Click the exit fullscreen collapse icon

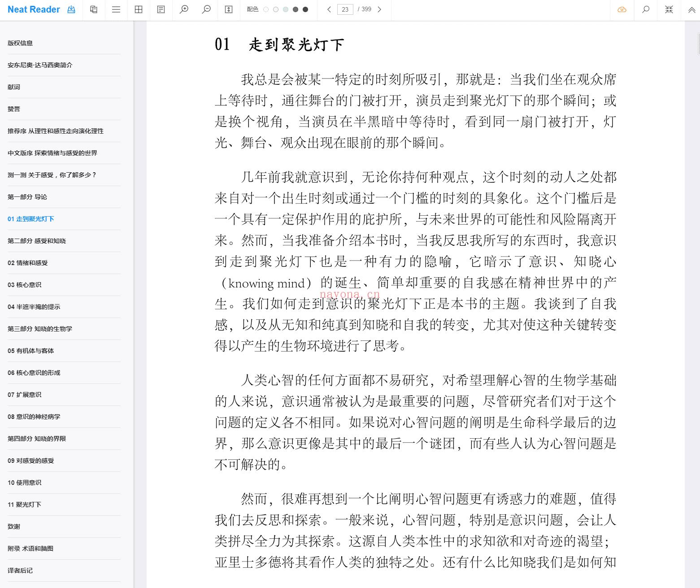pyautogui.click(x=669, y=9)
